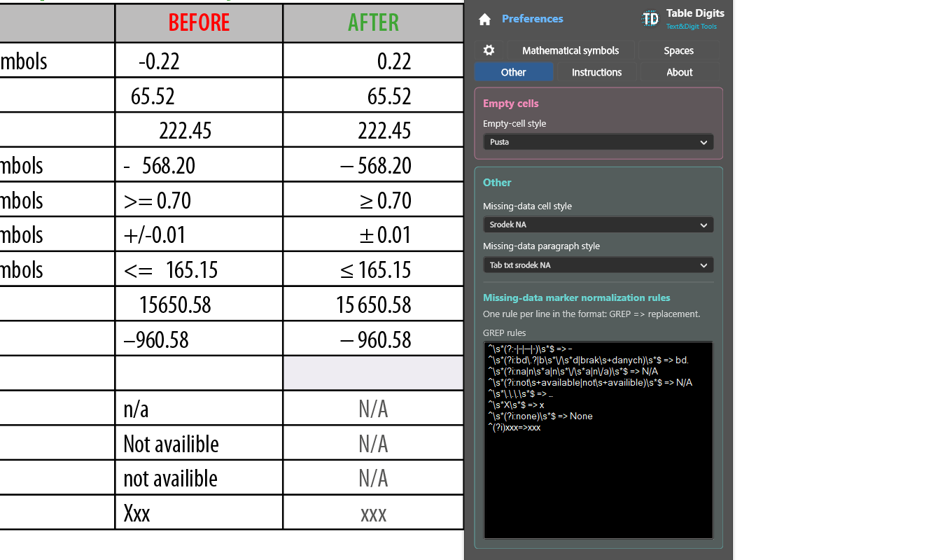Open the Spaces tab
952x560 pixels.
click(x=678, y=50)
